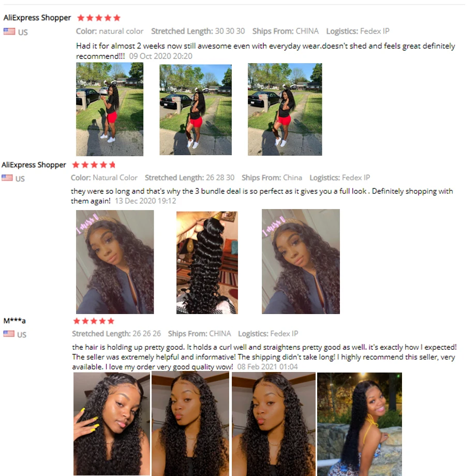Open third curly hair selfie in last review
This screenshot has width=476, height=476.
(274, 424)
